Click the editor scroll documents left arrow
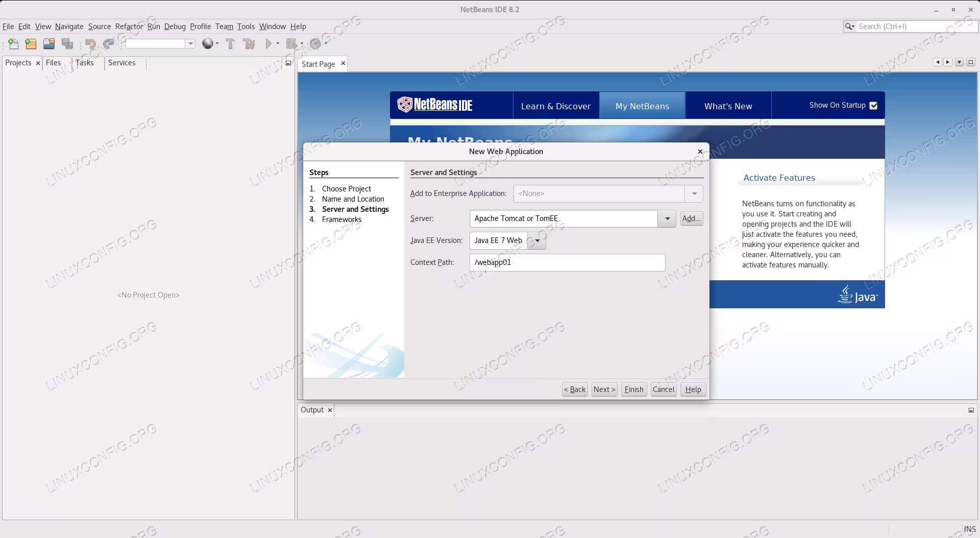980x538 pixels. 938,62
